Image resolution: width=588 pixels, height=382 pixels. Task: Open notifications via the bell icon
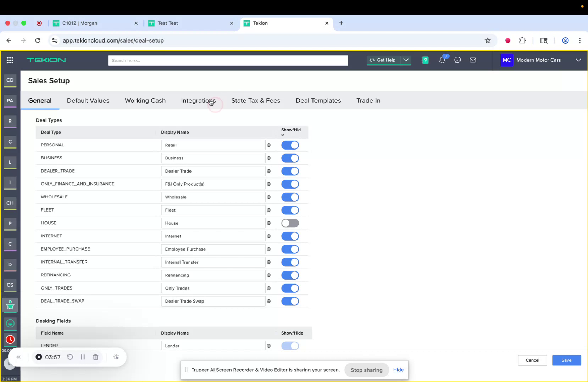coord(442,60)
